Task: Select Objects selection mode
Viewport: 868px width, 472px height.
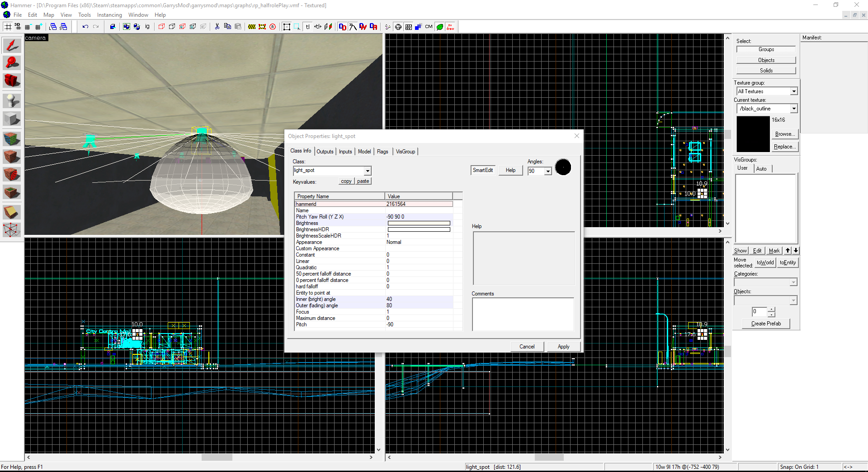Action: (766, 60)
